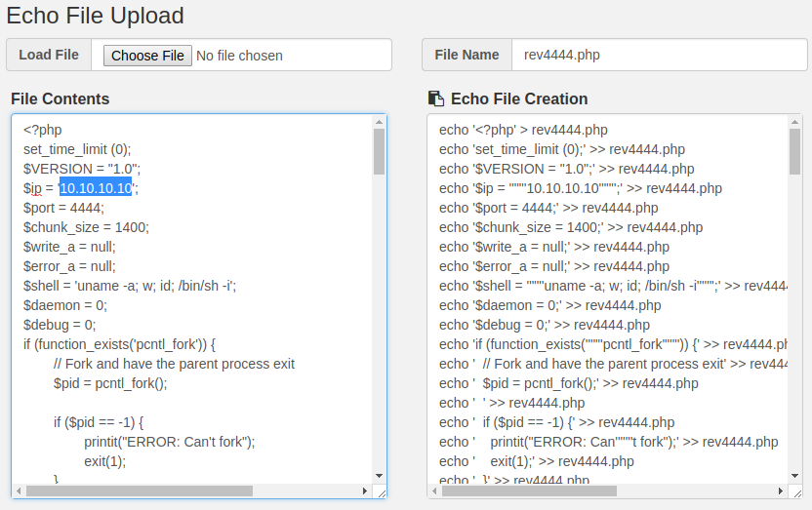Viewport: 812px width, 510px height.
Task: Click the echo '$pid = pcntl_fork();' output line
Action: point(569,384)
